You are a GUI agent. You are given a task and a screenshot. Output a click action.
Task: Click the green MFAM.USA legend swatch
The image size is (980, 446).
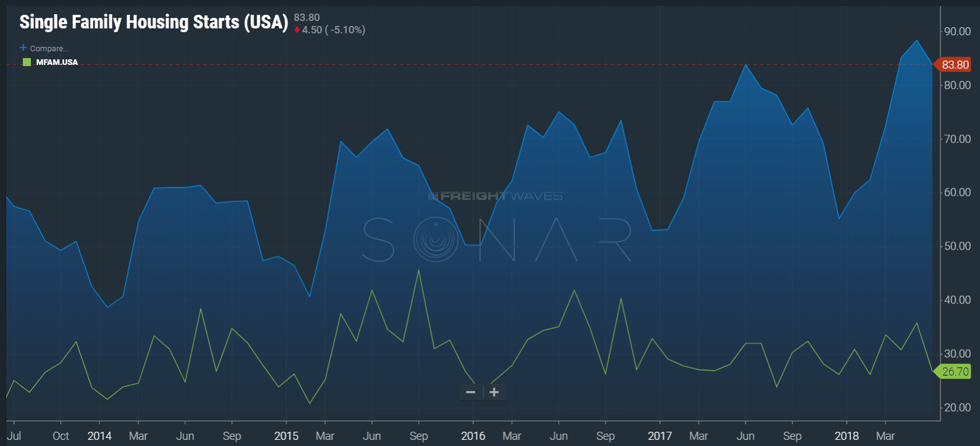pyautogui.click(x=27, y=62)
